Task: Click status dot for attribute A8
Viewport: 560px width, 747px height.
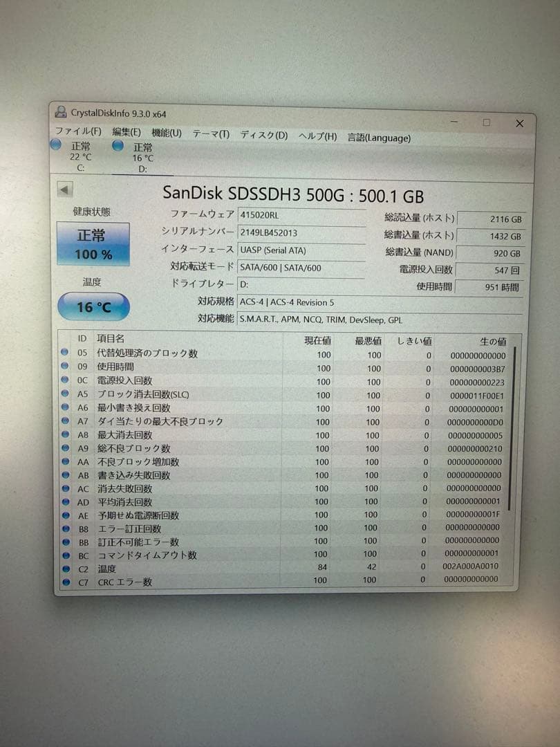Action: pos(65,434)
